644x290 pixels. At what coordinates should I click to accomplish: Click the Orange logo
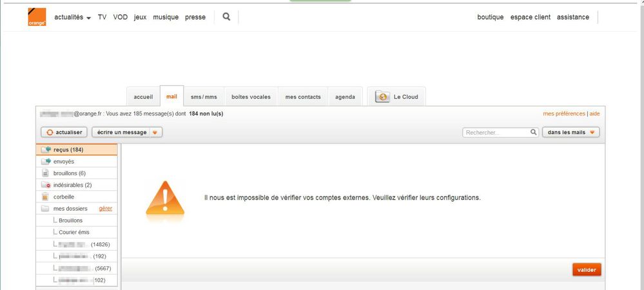click(37, 17)
